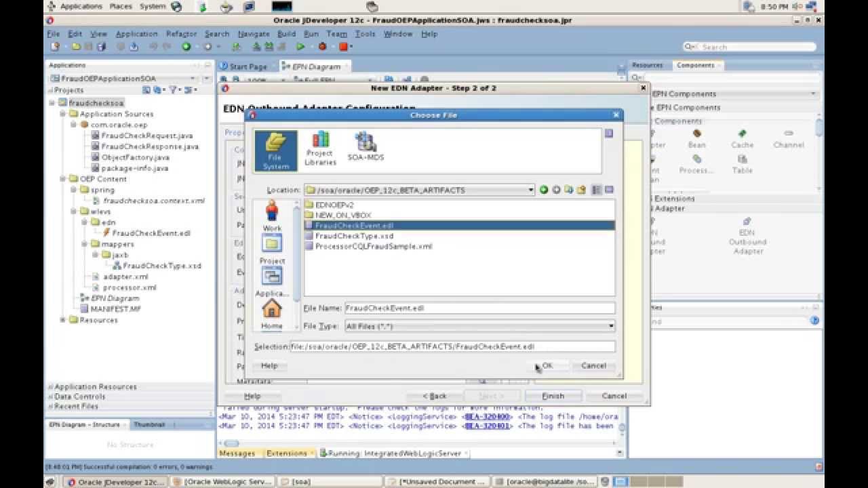Click the Bean component in the palette
This screenshot has height=488, width=868.
coord(696,138)
